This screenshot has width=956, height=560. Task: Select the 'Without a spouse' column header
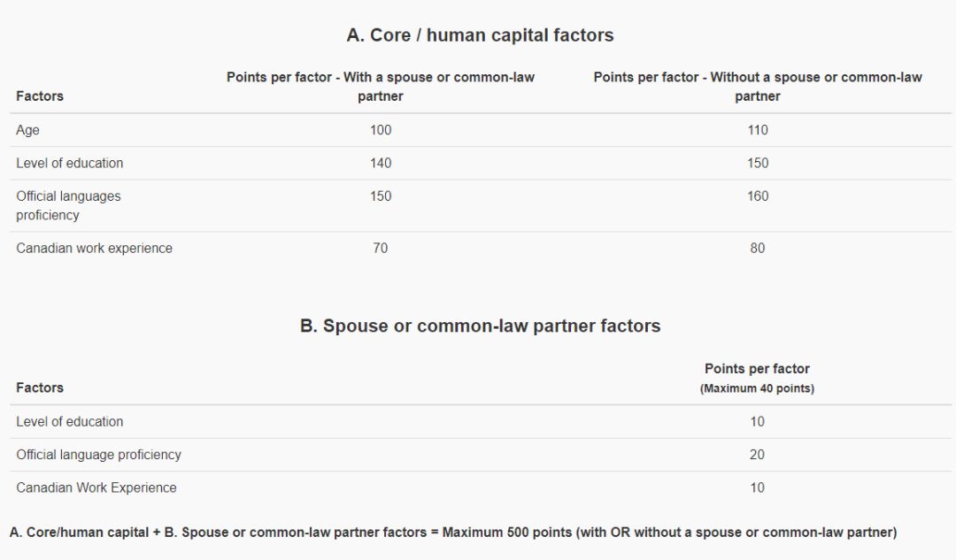[758, 87]
